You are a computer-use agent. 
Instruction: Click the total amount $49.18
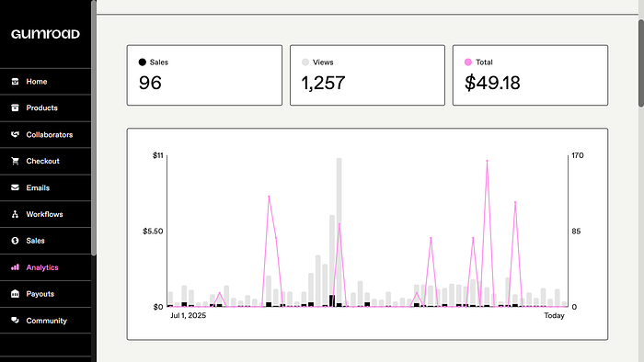point(492,83)
